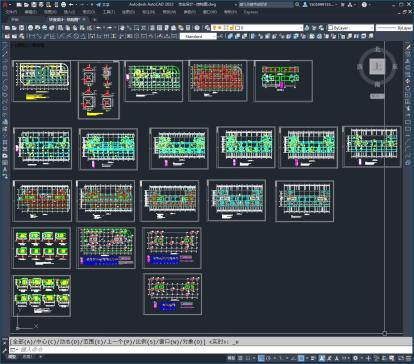
Task: Click the search magnifier in title bar
Action: pos(297,5)
